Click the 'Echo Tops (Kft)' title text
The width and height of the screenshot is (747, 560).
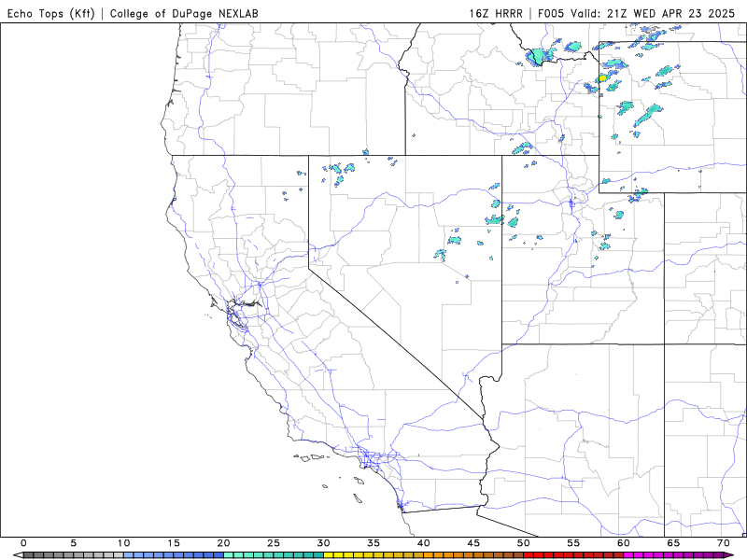click(51, 13)
